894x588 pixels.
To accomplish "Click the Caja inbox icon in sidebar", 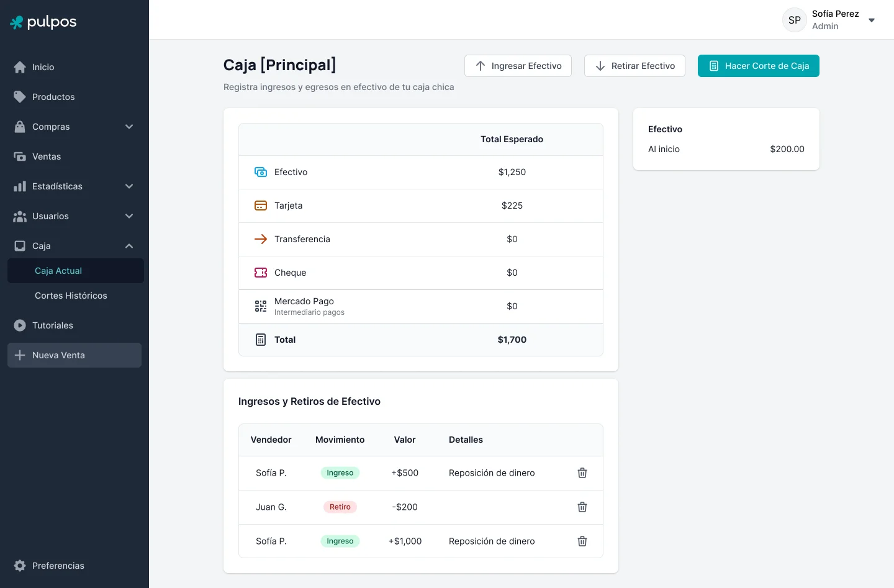I will pyautogui.click(x=20, y=246).
